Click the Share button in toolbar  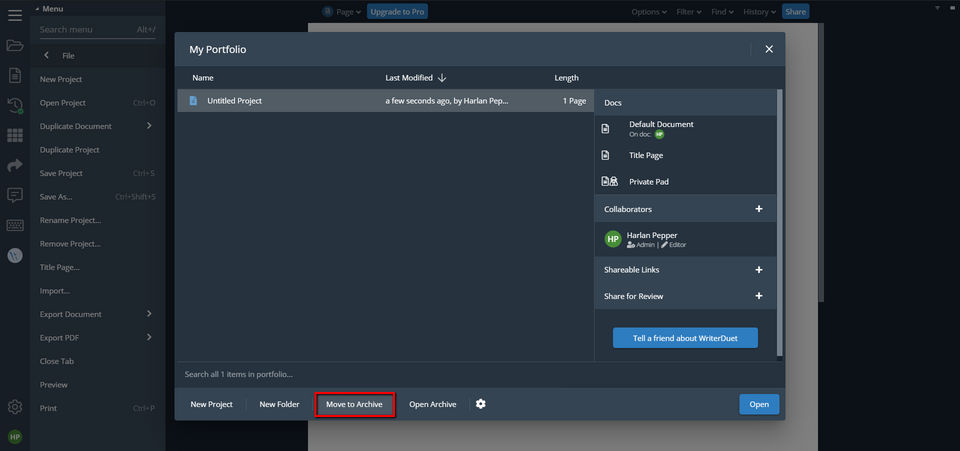coord(795,12)
